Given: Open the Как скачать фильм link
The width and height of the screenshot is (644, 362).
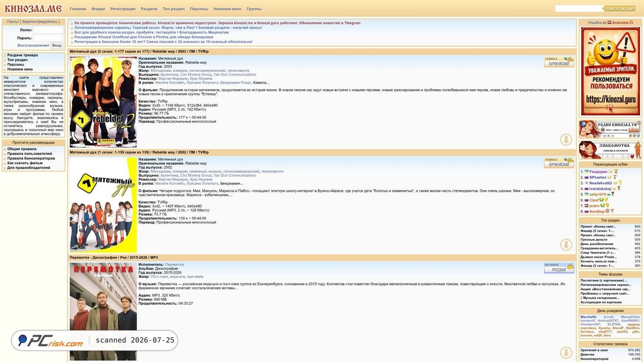Looking at the screenshot, I should pyautogui.click(x=25, y=163).
